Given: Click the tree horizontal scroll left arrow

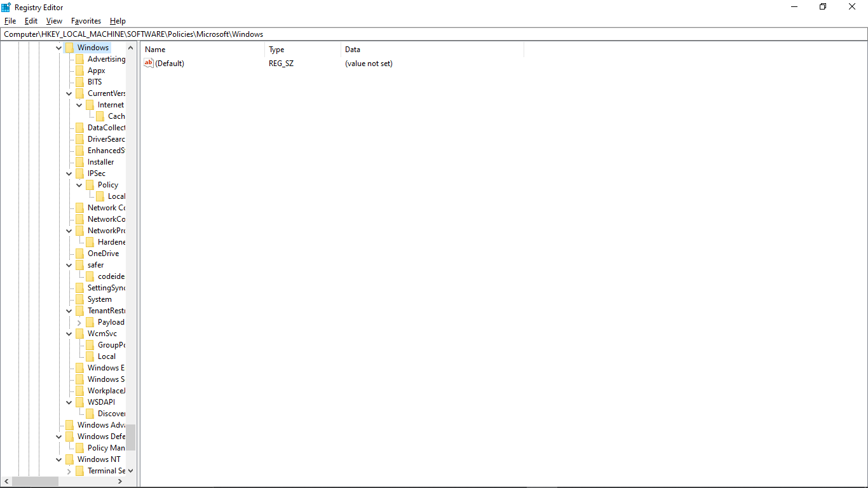Looking at the screenshot, I should 6,482.
